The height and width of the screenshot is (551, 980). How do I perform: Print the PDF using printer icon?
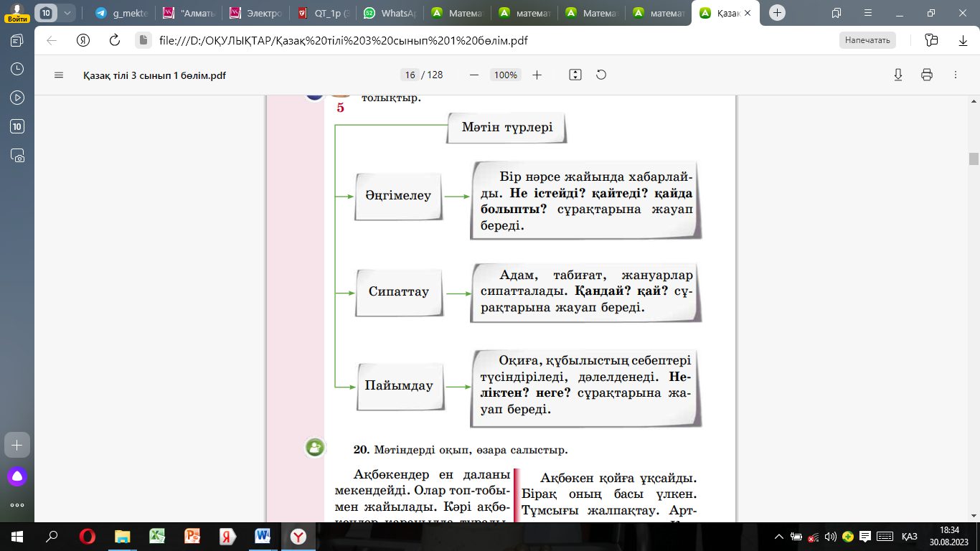click(926, 75)
